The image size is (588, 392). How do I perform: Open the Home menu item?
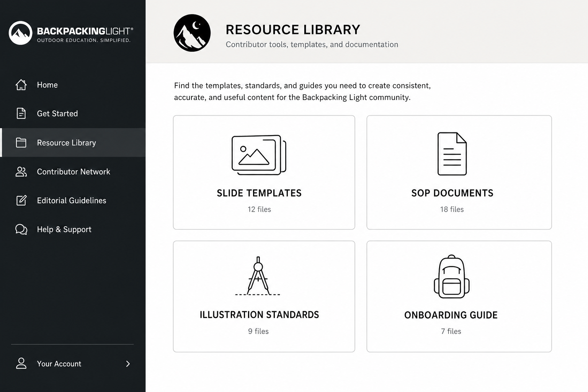(x=73, y=85)
